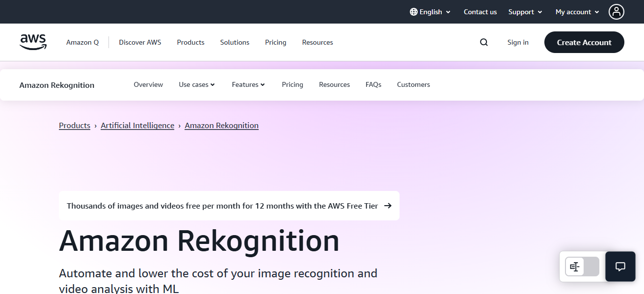The width and height of the screenshot is (644, 294).
Task: Open the Solutions menu
Action: [235, 42]
